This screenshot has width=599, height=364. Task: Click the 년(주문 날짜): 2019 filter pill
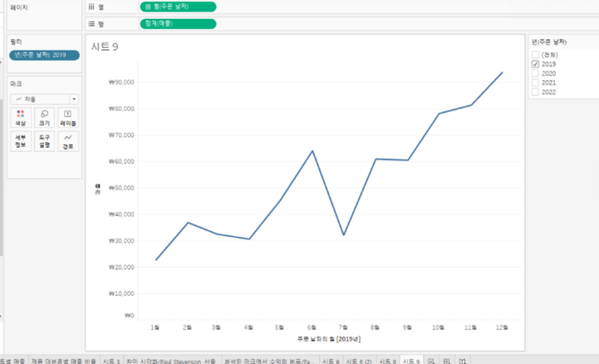(x=44, y=55)
